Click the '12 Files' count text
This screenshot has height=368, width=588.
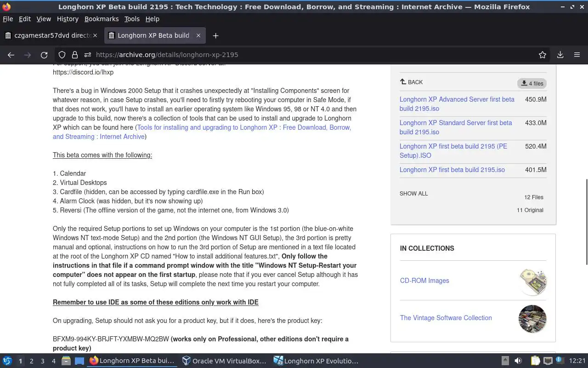pos(534,197)
